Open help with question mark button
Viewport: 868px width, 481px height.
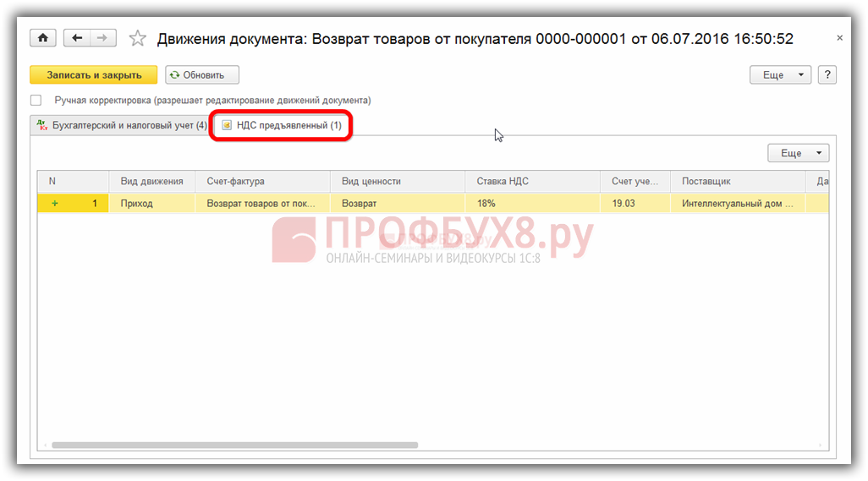tap(828, 75)
